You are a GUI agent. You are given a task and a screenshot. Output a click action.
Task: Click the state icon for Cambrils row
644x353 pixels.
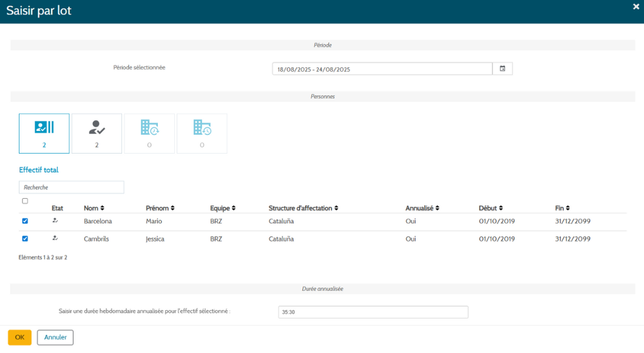[x=55, y=238]
